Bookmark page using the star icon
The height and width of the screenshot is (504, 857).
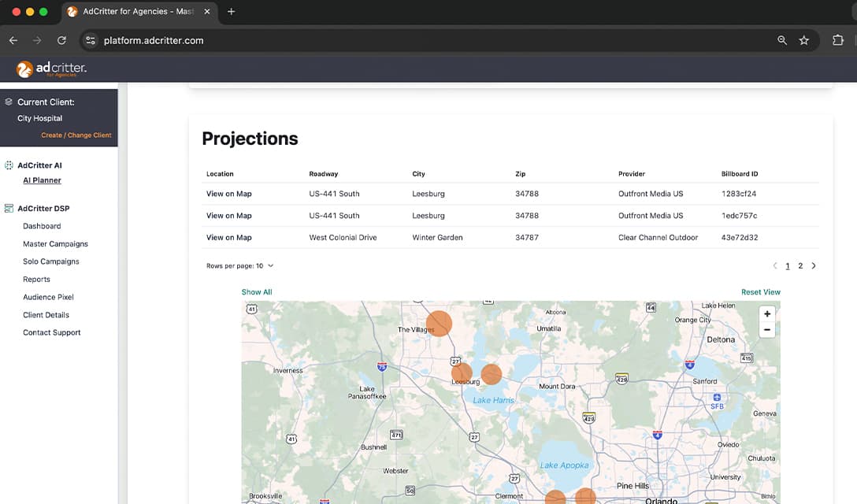[x=803, y=40]
